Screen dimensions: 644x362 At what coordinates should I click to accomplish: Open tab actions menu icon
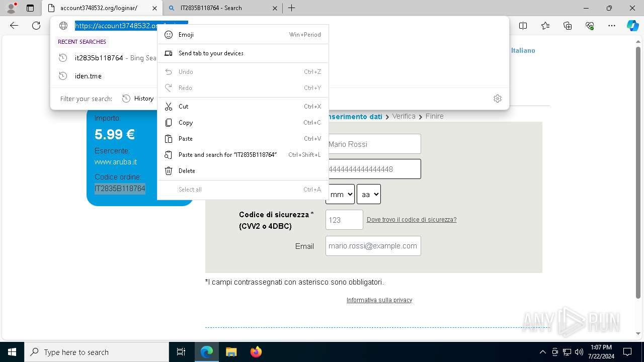30,8
